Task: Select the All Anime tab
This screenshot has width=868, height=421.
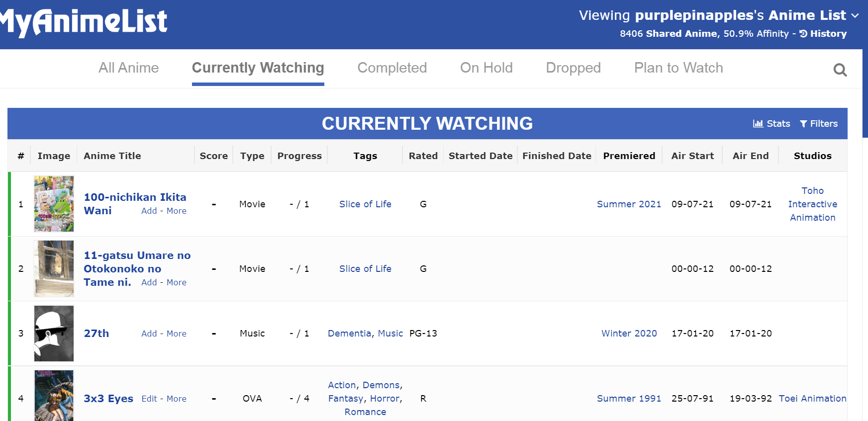Action: coord(128,68)
